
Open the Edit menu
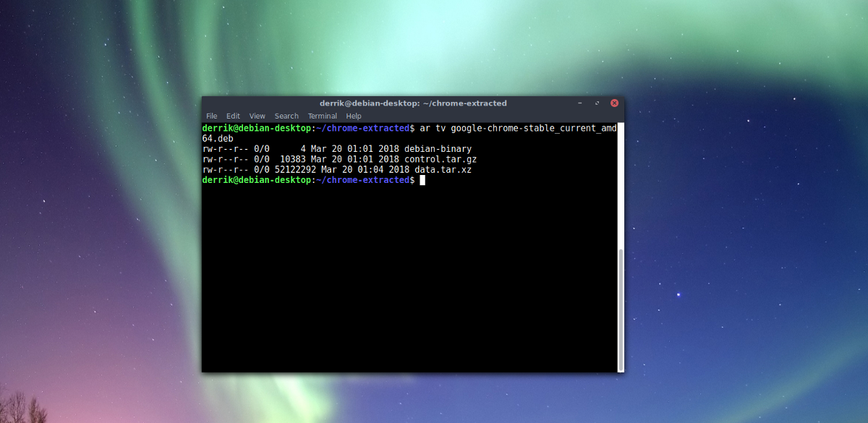pos(233,116)
